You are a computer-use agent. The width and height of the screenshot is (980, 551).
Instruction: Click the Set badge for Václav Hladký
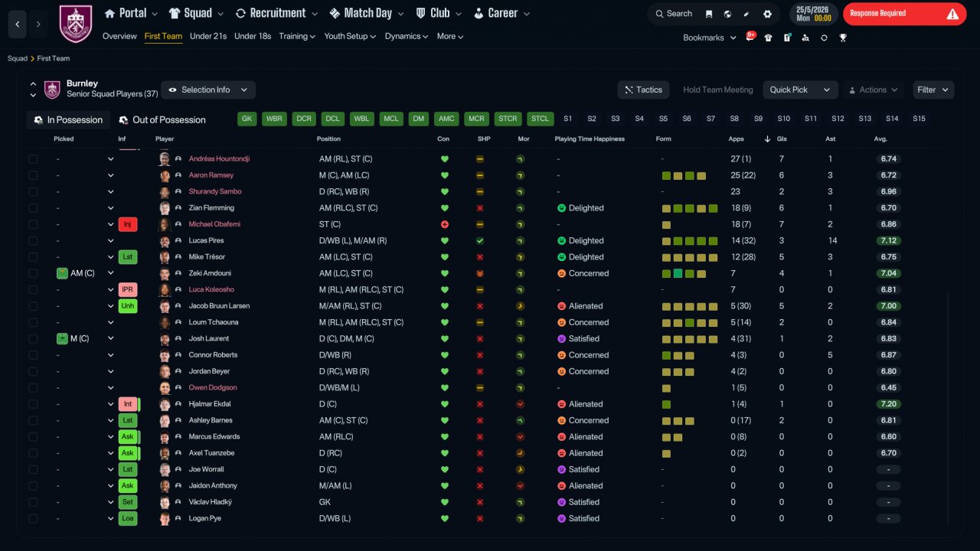click(128, 502)
